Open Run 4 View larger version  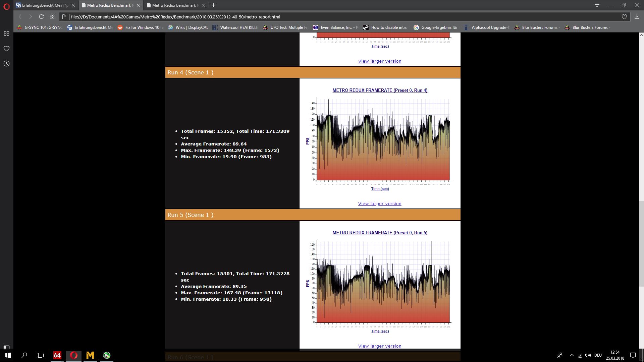[380, 203]
